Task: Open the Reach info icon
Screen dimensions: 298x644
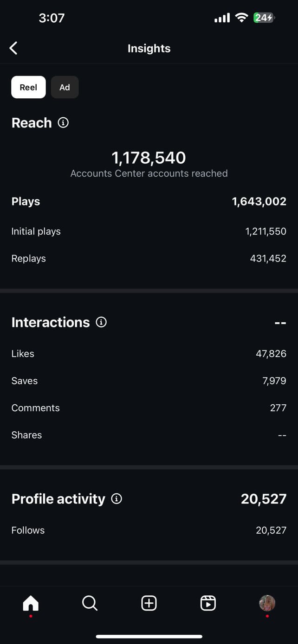Action: click(63, 122)
